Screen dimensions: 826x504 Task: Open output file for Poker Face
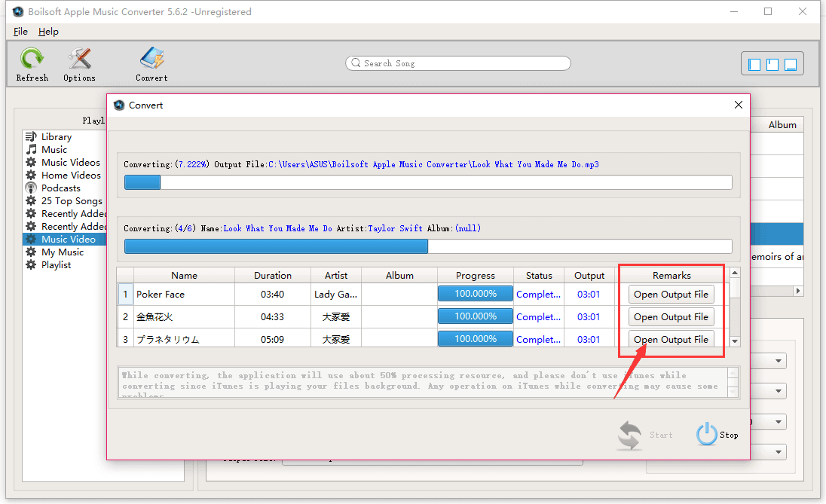click(671, 295)
